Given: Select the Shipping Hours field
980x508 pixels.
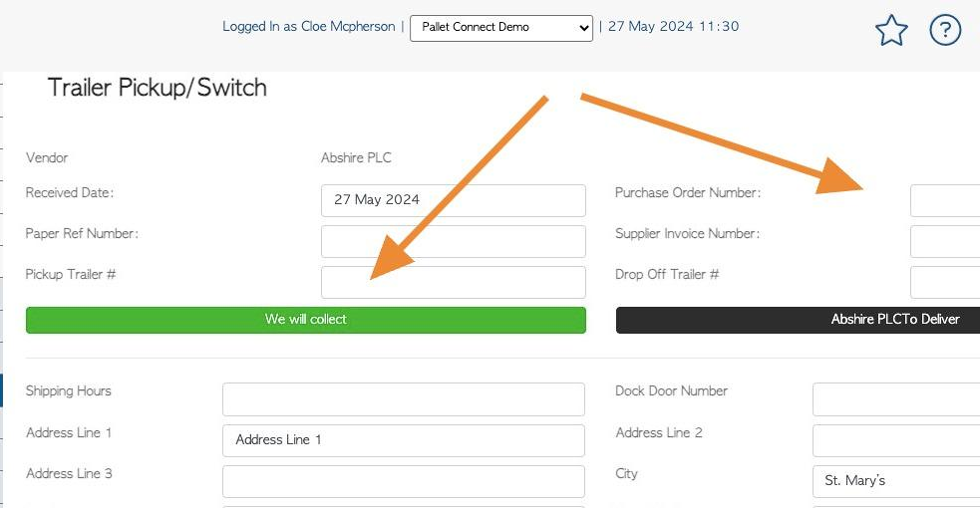Looking at the screenshot, I should pos(404,399).
